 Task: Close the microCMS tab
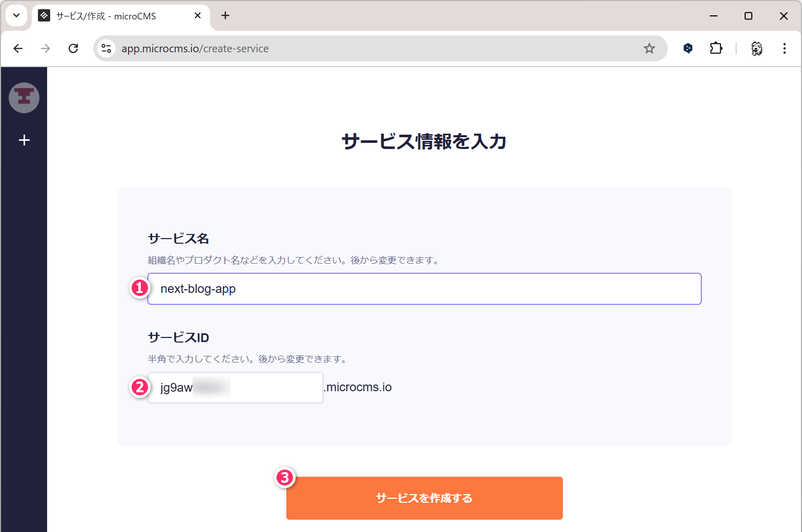click(x=198, y=16)
